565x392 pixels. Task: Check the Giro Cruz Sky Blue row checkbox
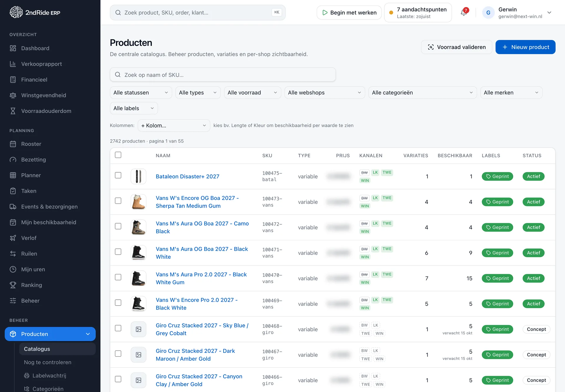[118, 328]
